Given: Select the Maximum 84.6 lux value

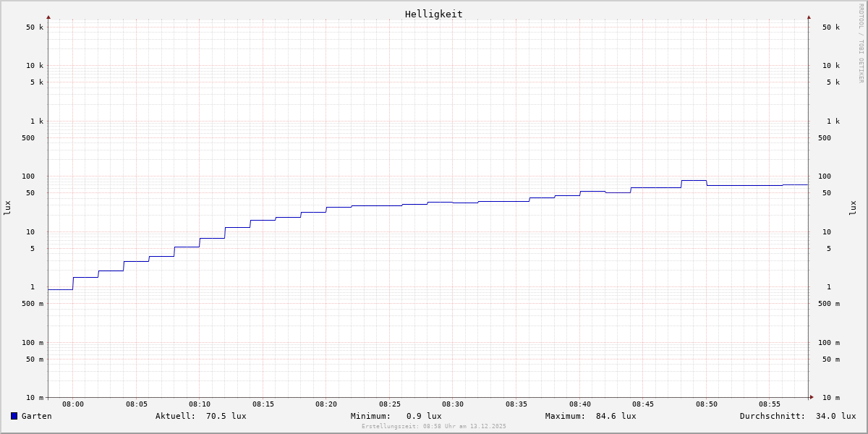Looking at the screenshot, I should point(616,416).
